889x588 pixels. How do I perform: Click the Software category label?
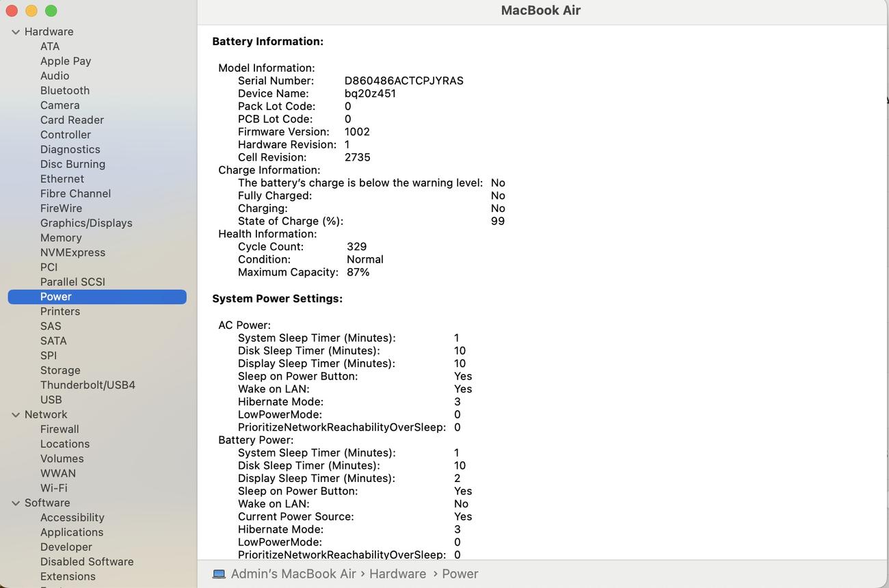click(x=47, y=503)
